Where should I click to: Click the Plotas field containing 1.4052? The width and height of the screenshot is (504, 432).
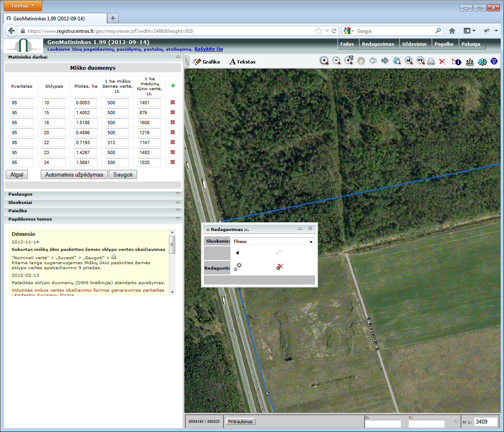tap(86, 113)
